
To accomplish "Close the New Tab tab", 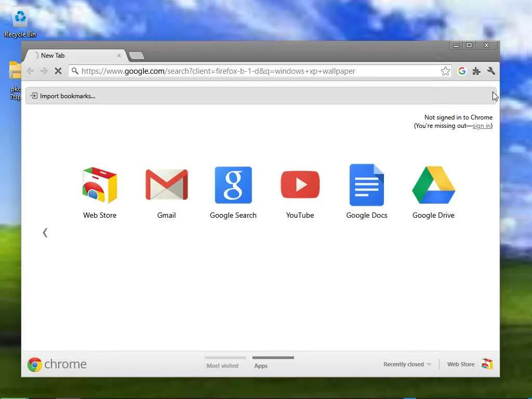I will pyautogui.click(x=119, y=56).
